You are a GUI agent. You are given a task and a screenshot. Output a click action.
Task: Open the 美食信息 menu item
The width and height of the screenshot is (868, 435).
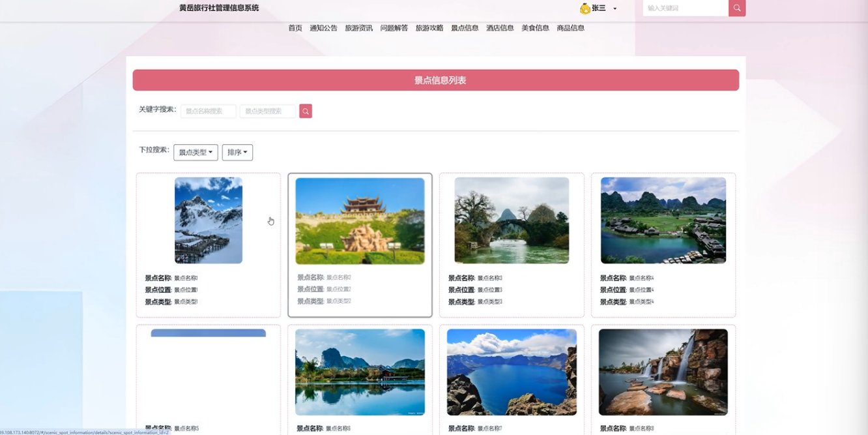535,28
